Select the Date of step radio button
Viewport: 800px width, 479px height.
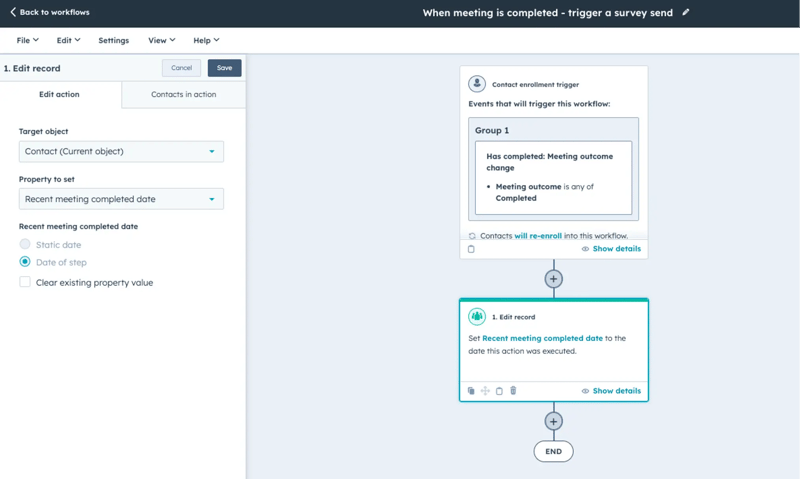pos(24,262)
